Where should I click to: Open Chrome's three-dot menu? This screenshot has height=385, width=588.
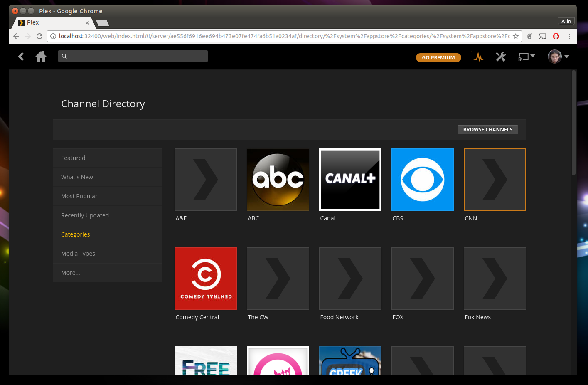pos(569,36)
